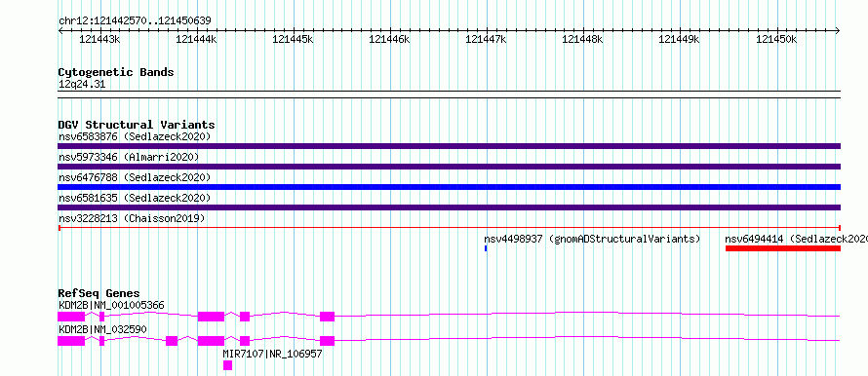Click the left arrowhead of the ruler
Image resolution: width=868 pixels, height=376 pixels.
60,30
